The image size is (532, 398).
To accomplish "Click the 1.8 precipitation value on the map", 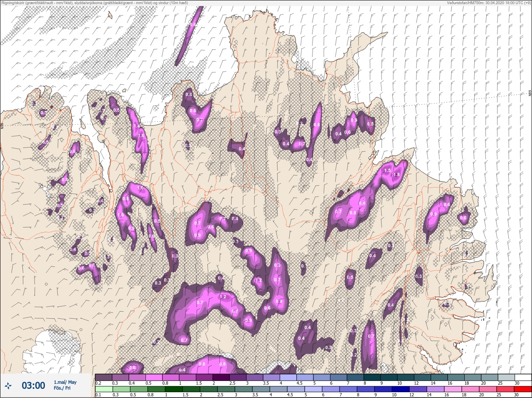I will (396, 175).
